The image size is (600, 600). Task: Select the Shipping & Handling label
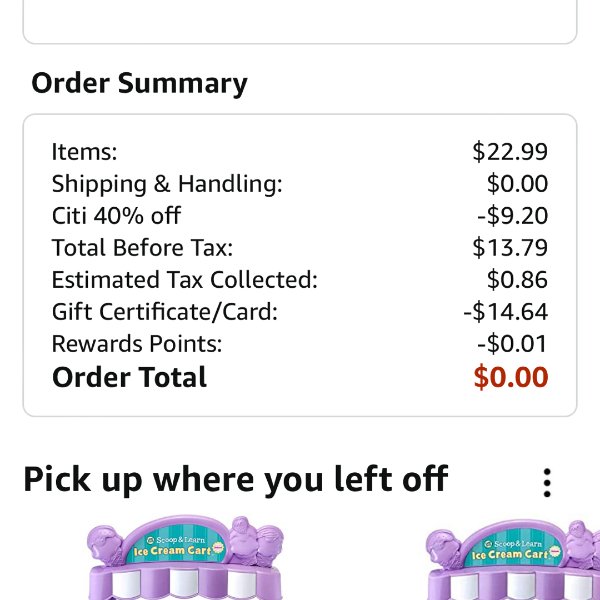click(x=167, y=184)
